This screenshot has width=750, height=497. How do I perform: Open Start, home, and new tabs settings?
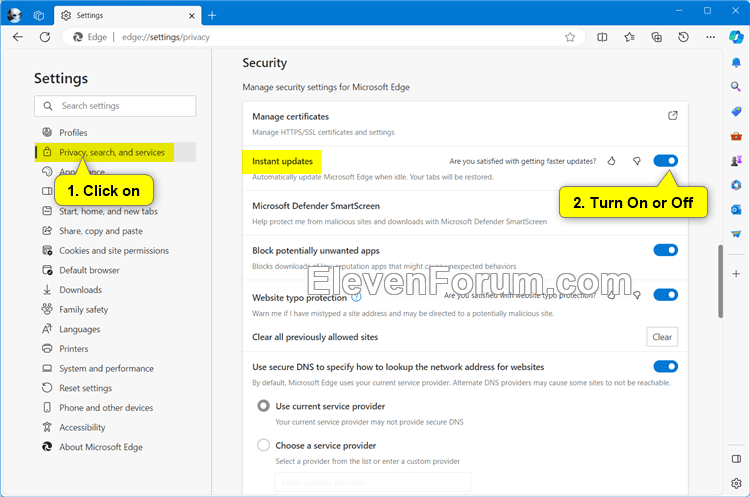point(115,211)
